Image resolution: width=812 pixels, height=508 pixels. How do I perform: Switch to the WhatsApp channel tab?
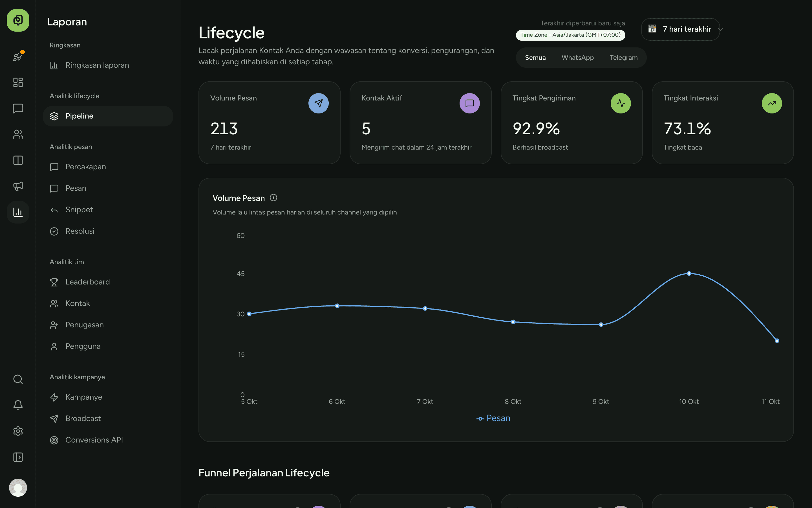point(577,58)
